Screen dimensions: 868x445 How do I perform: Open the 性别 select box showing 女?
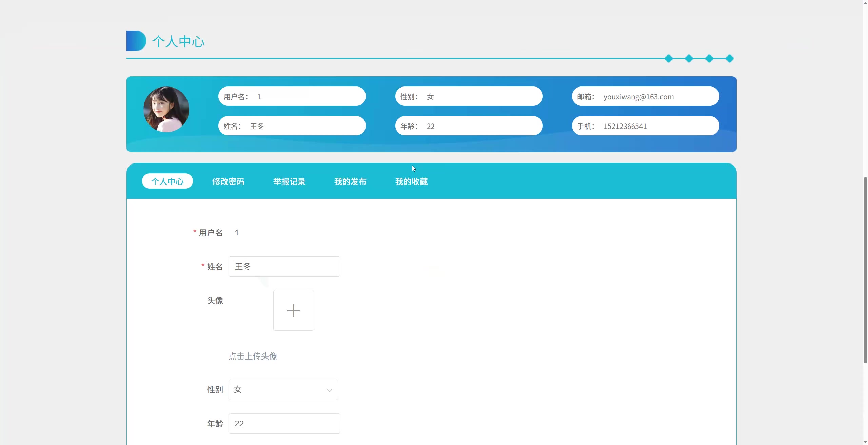click(278, 390)
